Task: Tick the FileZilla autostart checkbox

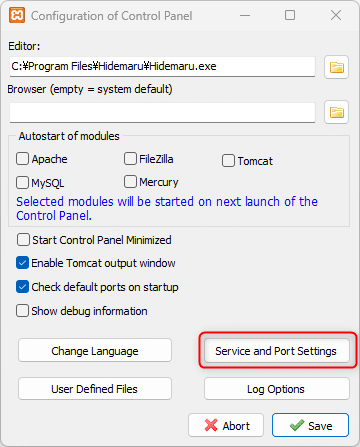Action: tap(130, 159)
